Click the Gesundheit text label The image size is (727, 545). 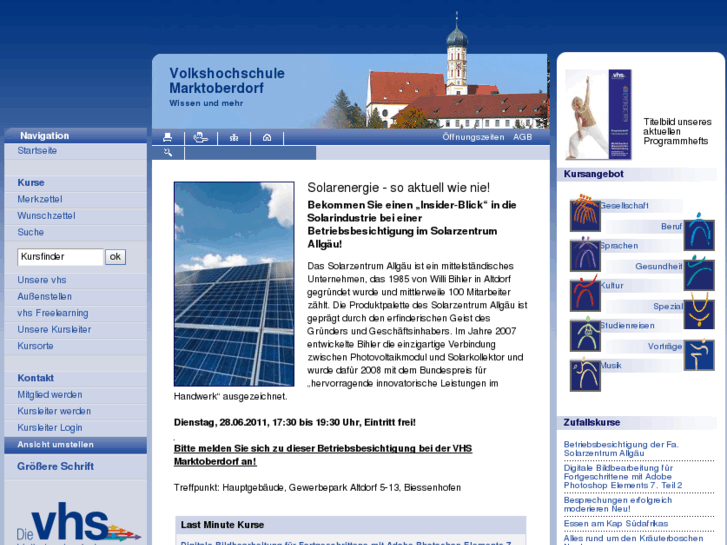pyautogui.click(x=658, y=266)
